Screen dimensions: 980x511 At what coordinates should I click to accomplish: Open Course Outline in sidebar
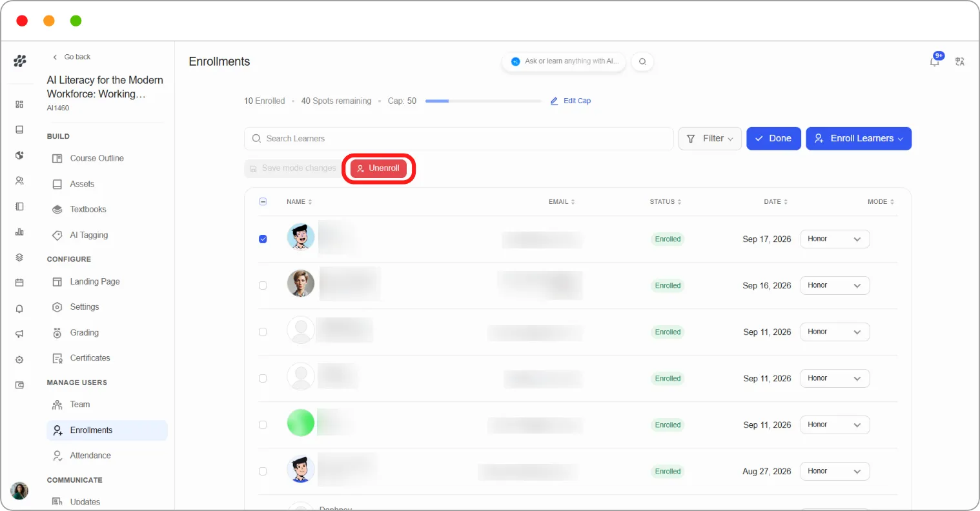(97, 158)
